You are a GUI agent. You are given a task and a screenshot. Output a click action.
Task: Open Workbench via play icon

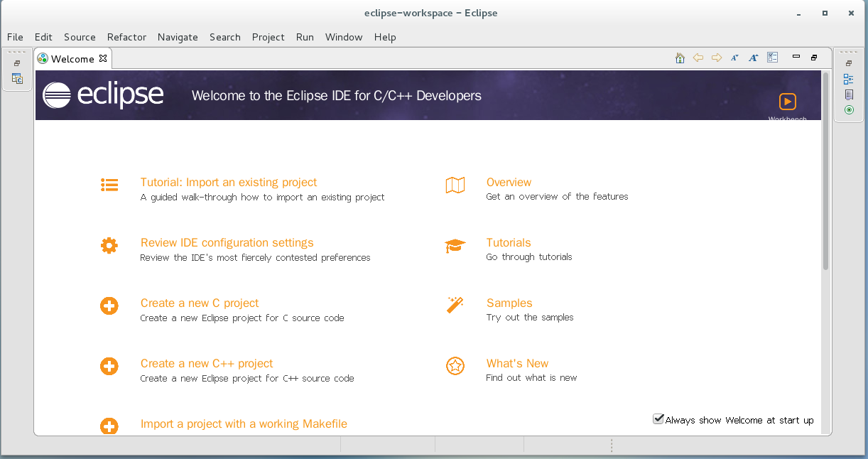[788, 102]
